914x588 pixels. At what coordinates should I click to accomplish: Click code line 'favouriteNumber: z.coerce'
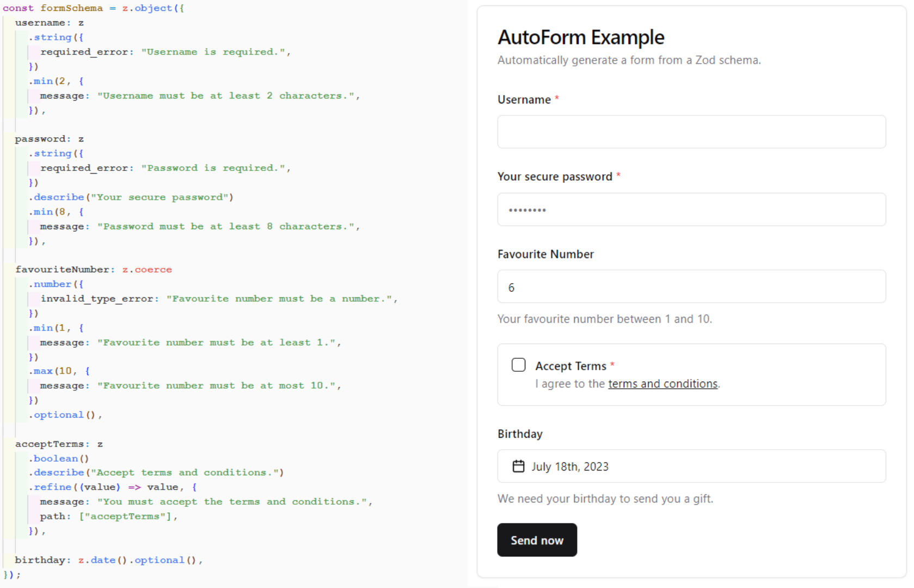[x=94, y=269]
